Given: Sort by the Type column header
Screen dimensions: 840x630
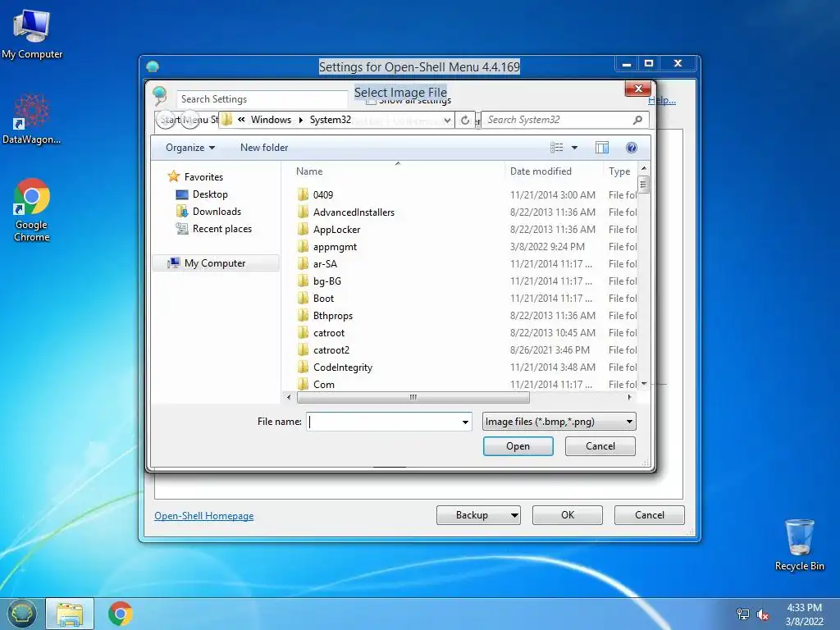Looking at the screenshot, I should (620, 171).
